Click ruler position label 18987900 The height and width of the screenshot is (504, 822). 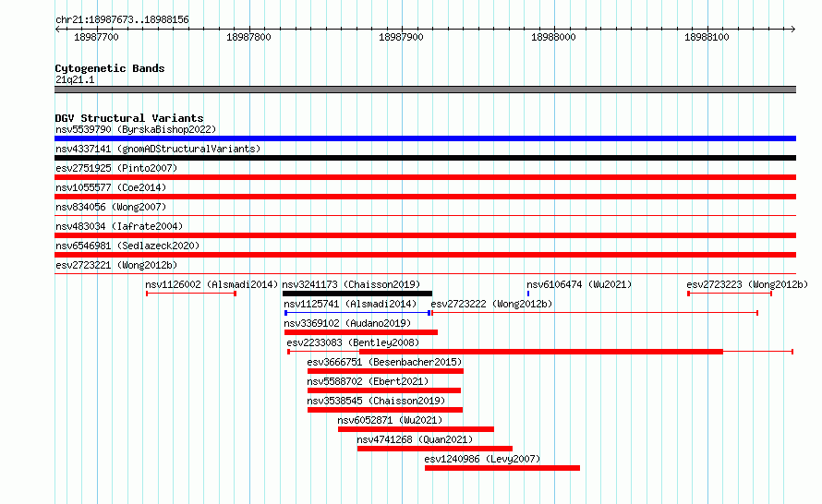(x=401, y=37)
